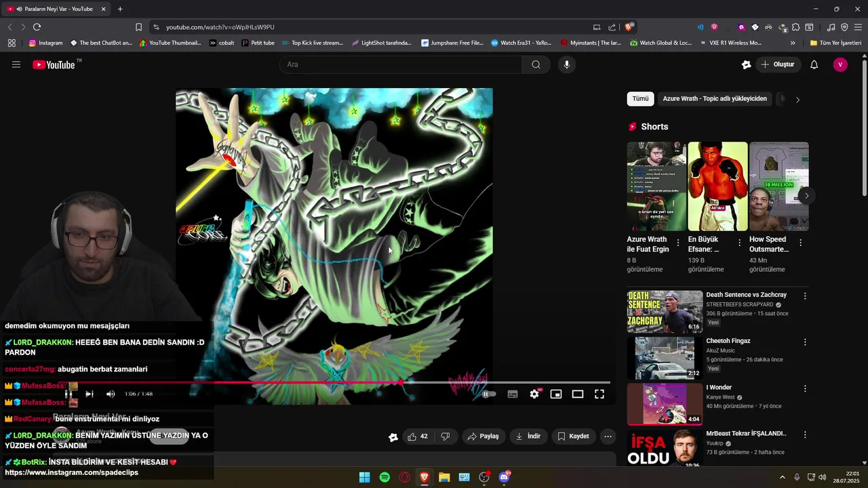Image resolution: width=868 pixels, height=488 pixels.
Task: Open options for MrBeast Tekrar İFŞALANDI video
Action: coord(805,434)
